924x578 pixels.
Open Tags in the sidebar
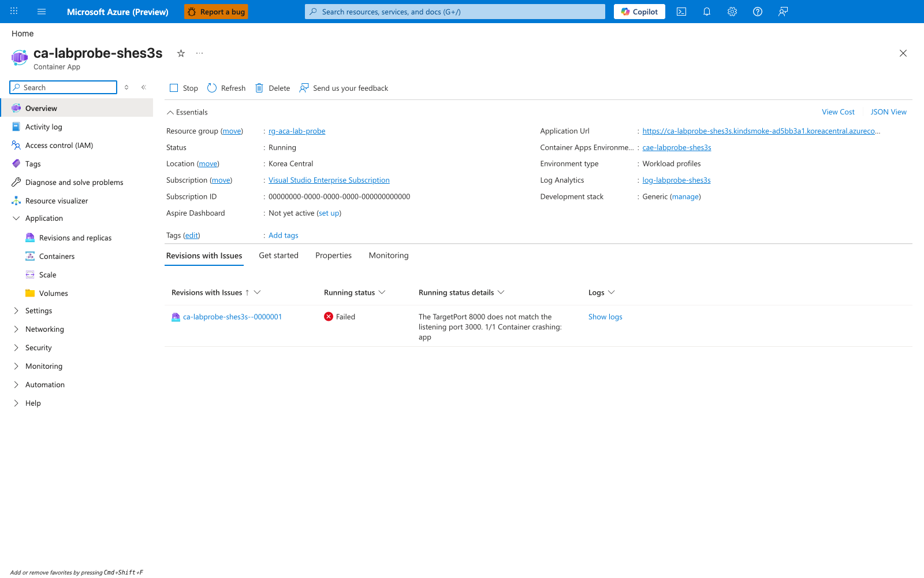pyautogui.click(x=33, y=164)
